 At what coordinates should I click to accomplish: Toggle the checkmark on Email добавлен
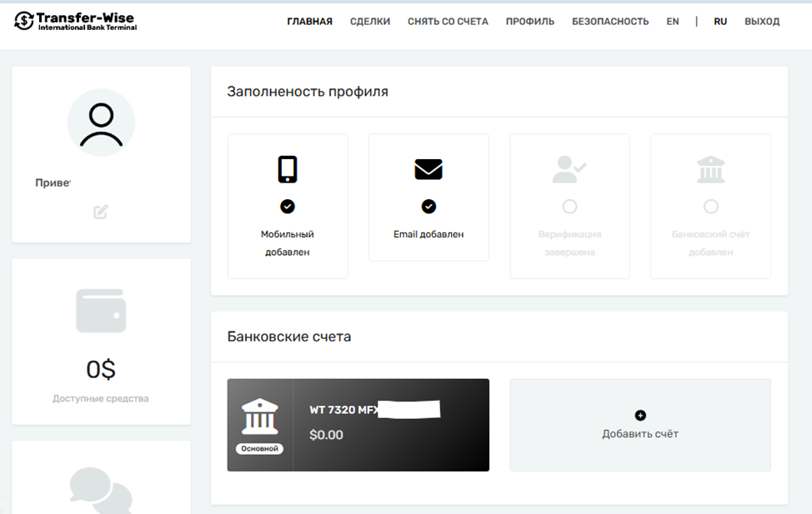click(428, 205)
